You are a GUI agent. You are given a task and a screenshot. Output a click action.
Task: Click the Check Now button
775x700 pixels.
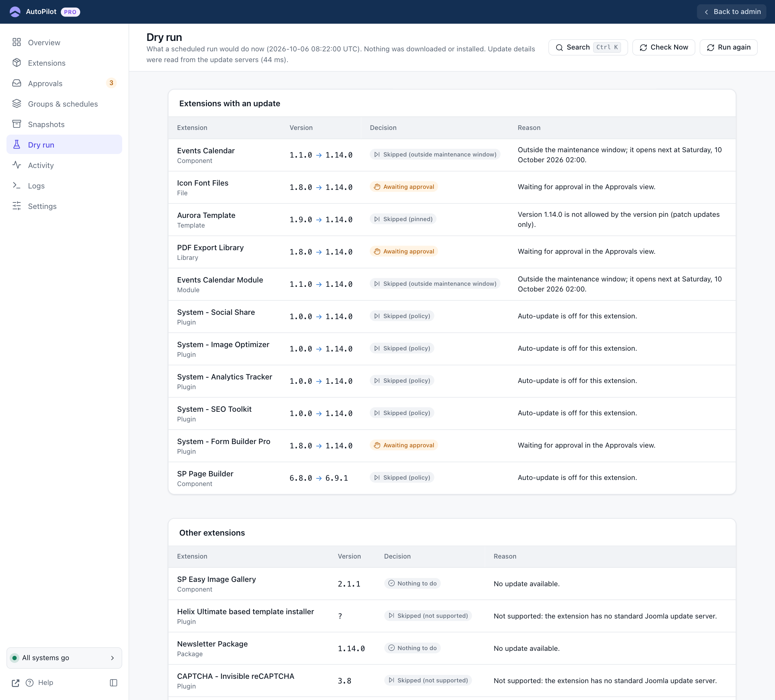663,47
